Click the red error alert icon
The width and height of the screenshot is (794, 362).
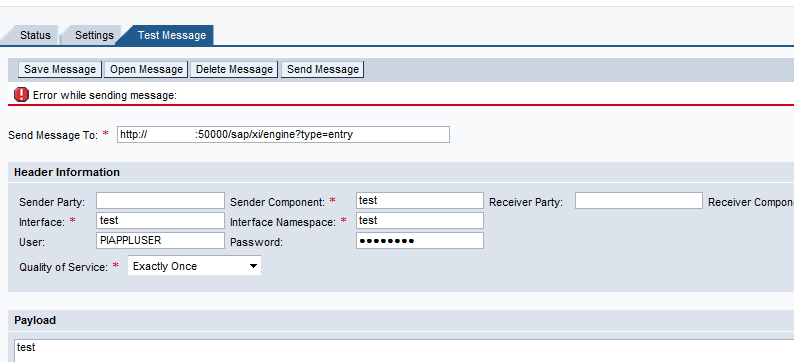tap(21, 95)
